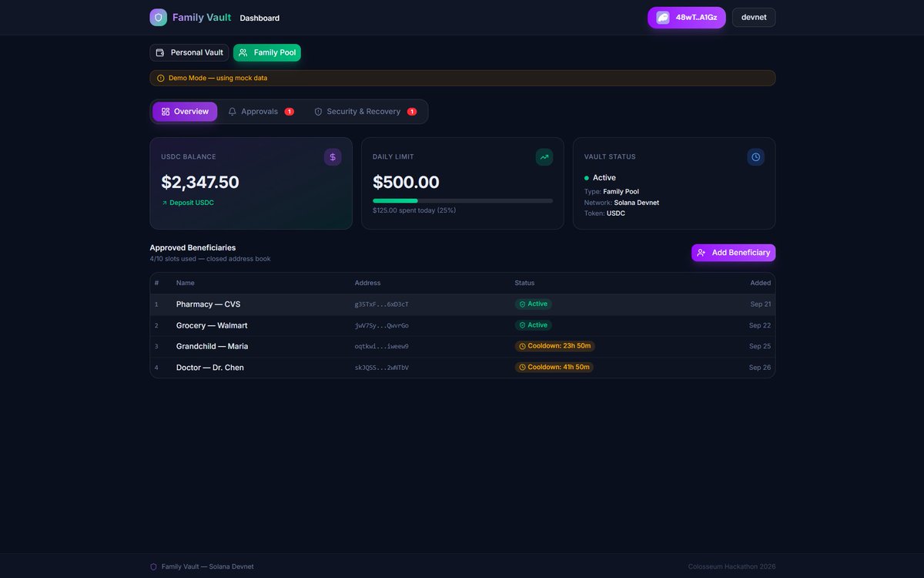Click the daily limit spending progress bar
Image resolution: width=924 pixels, height=578 pixels.
click(463, 200)
